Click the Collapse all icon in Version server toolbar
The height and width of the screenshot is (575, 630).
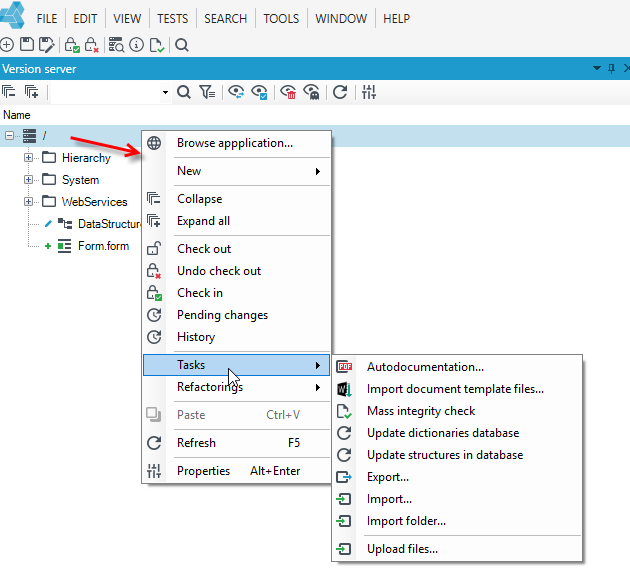(x=8, y=92)
